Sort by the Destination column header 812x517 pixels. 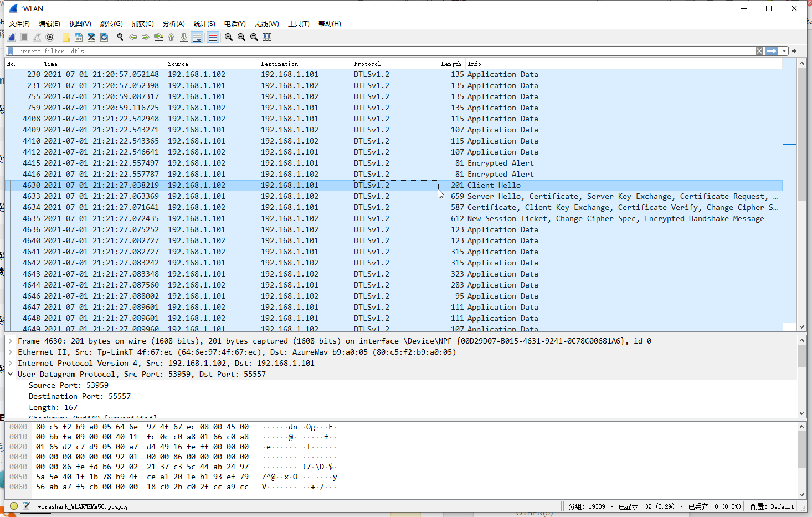[305, 64]
